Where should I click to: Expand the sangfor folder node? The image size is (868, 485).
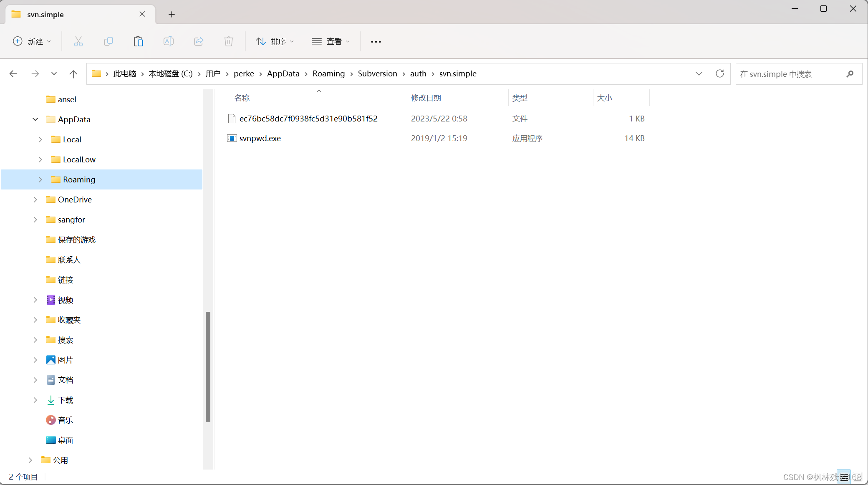[x=35, y=220]
